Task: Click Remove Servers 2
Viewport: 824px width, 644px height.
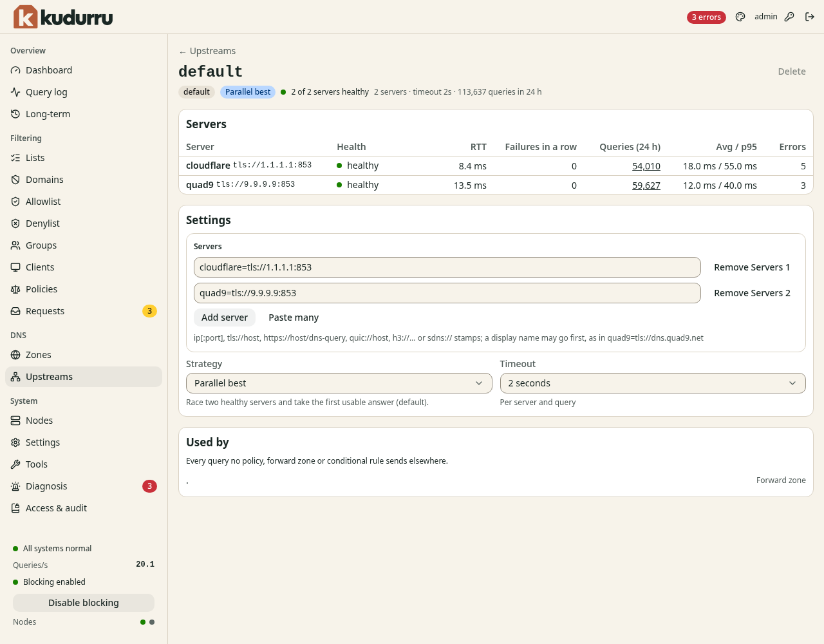Action: point(752,293)
